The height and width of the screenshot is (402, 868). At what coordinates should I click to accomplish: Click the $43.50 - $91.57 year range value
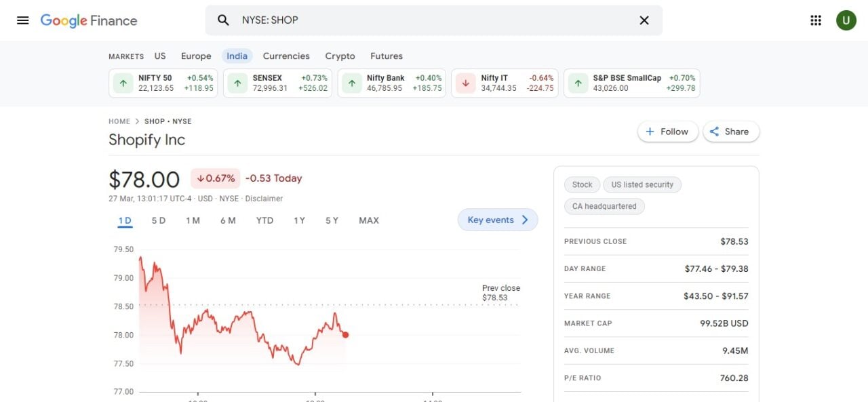click(x=716, y=296)
